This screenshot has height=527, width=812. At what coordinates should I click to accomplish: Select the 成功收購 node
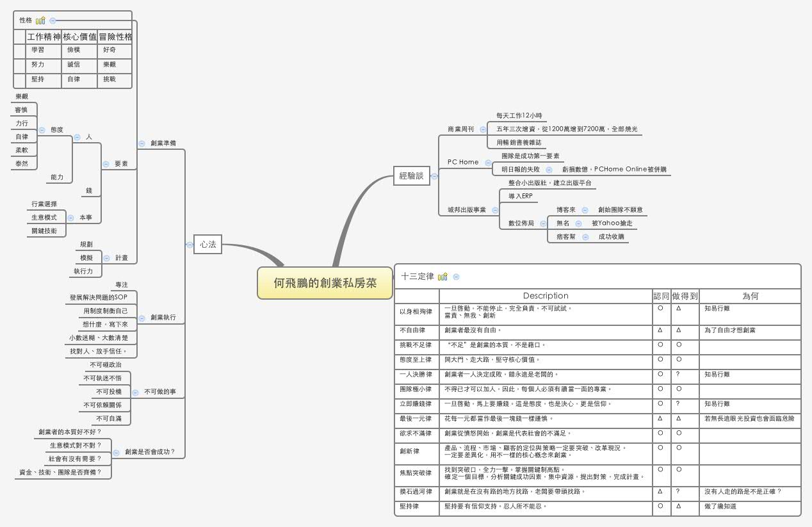pos(610,237)
